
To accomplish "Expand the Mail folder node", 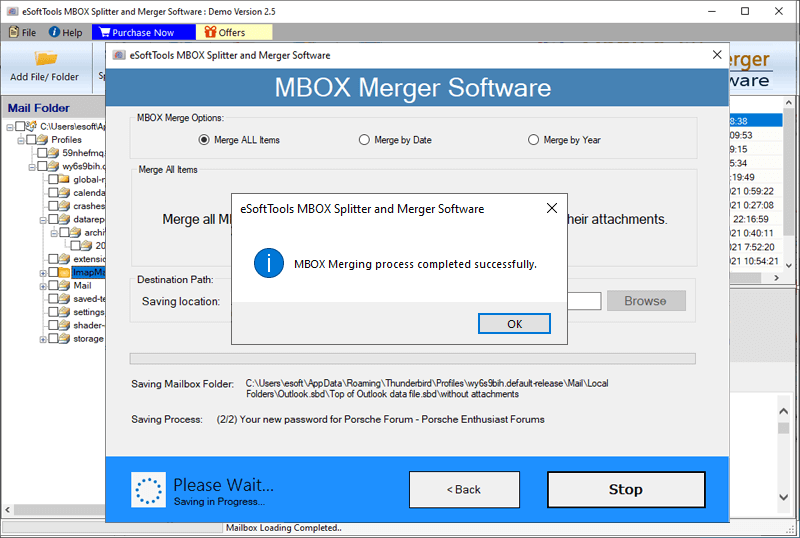I will tap(43, 286).
